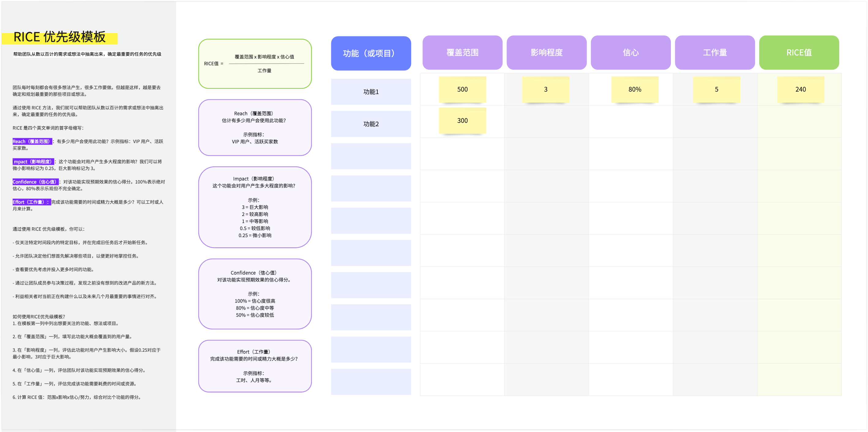Click the Confidence（信心值）explanation card
The height and width of the screenshot is (432, 868).
coord(255,294)
